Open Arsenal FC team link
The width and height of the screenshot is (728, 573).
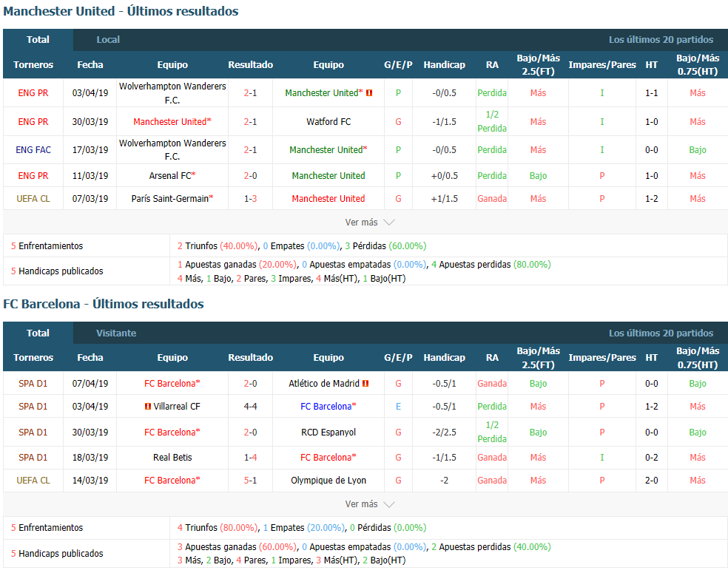(x=170, y=176)
